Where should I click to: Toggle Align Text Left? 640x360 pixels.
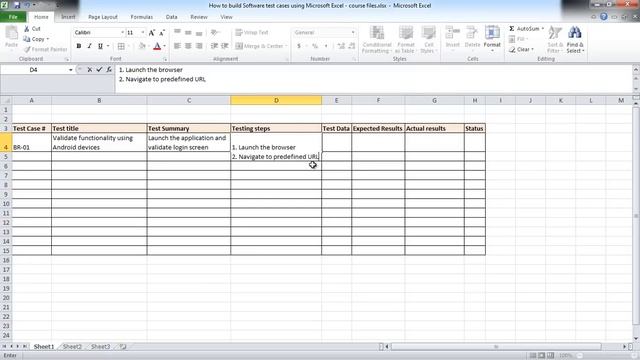(177, 46)
